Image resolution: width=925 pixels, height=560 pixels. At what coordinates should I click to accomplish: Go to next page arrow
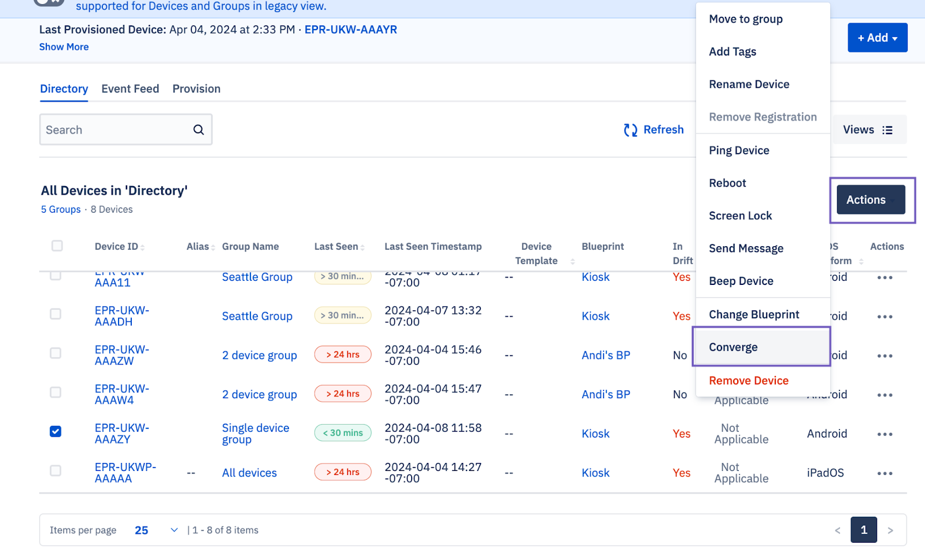click(x=890, y=530)
